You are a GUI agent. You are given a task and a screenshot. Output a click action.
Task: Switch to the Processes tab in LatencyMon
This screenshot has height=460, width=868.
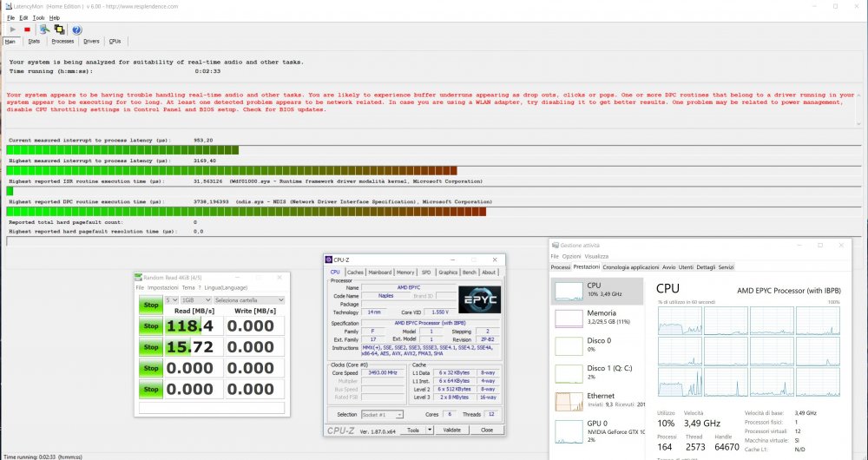[x=62, y=41]
